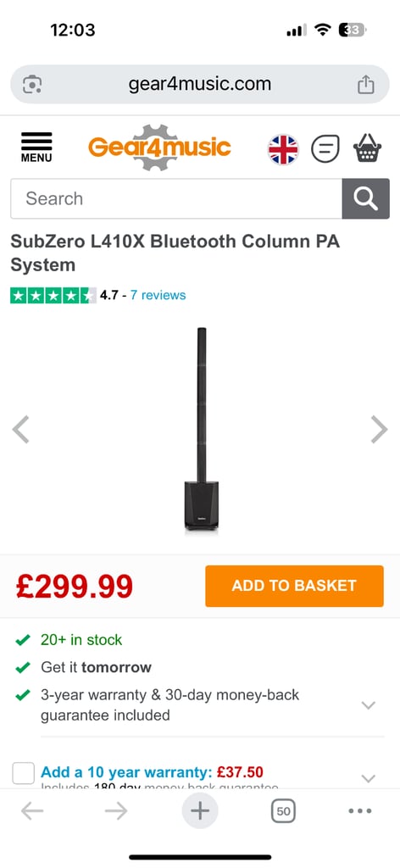Open the browser three-dots menu
Image resolution: width=400 pixels, height=868 pixels.
360,811
